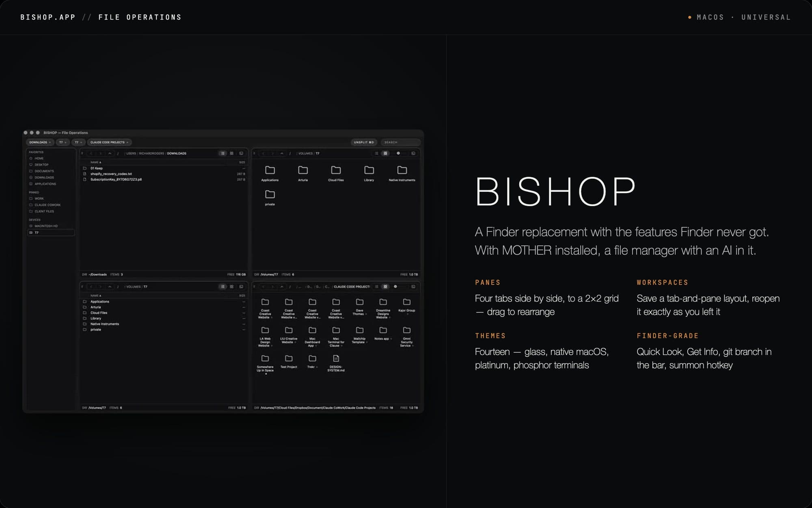Open the Dreamline Designs Website folder

(x=383, y=308)
